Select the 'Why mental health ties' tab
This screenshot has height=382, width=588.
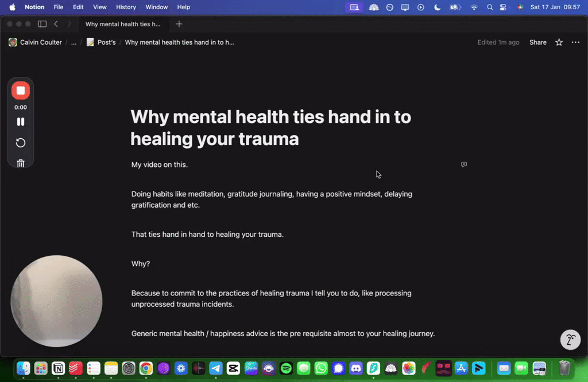coord(123,24)
